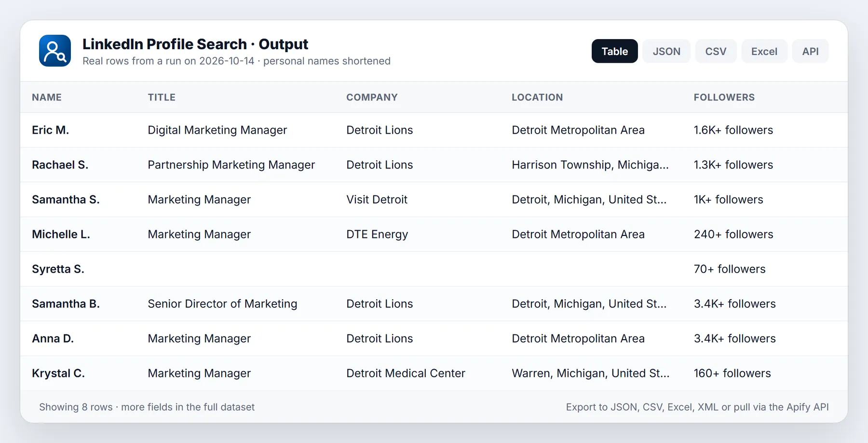Click the Digital Marketing Manager title cell
868x443 pixels.
point(217,130)
